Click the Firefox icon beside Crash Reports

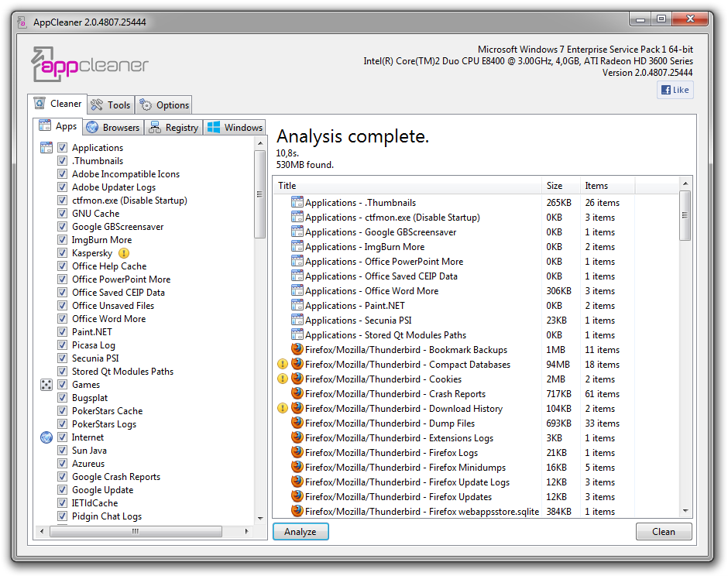click(297, 393)
